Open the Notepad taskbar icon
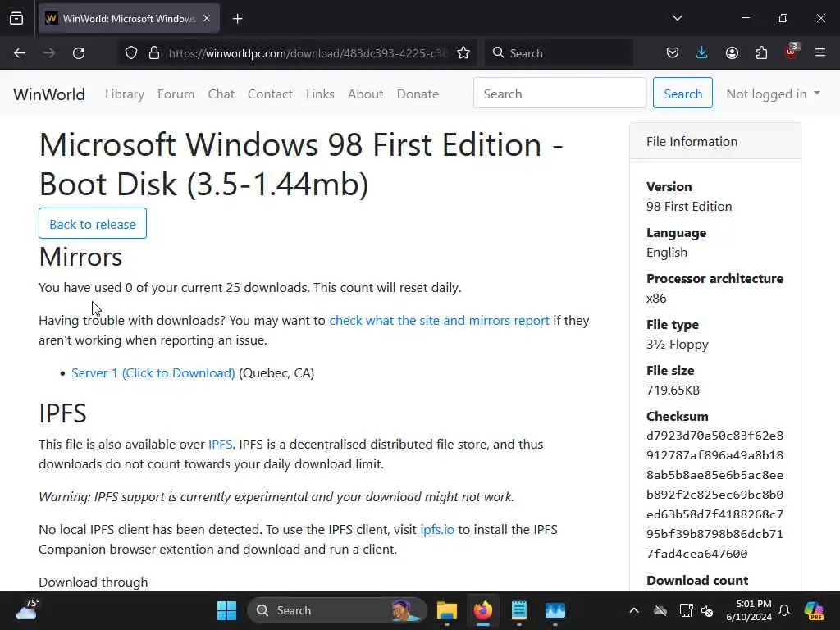Image resolution: width=840 pixels, height=630 pixels. 519,610
